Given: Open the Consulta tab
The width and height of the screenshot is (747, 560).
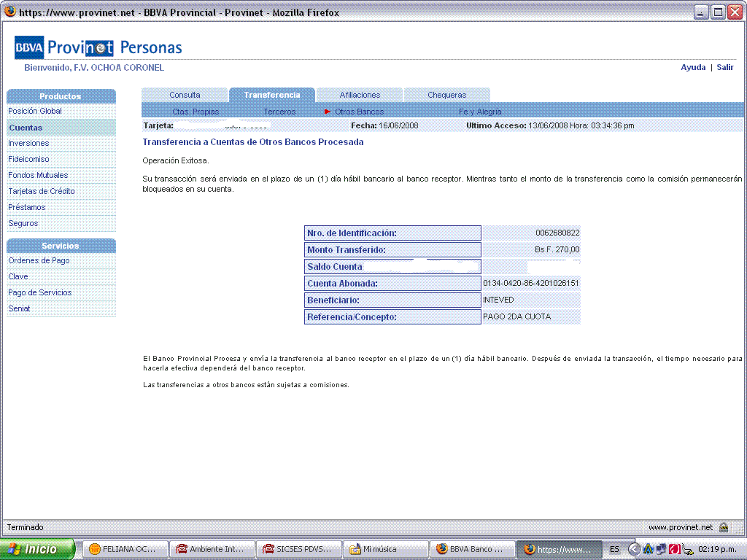Looking at the screenshot, I should pos(185,95).
